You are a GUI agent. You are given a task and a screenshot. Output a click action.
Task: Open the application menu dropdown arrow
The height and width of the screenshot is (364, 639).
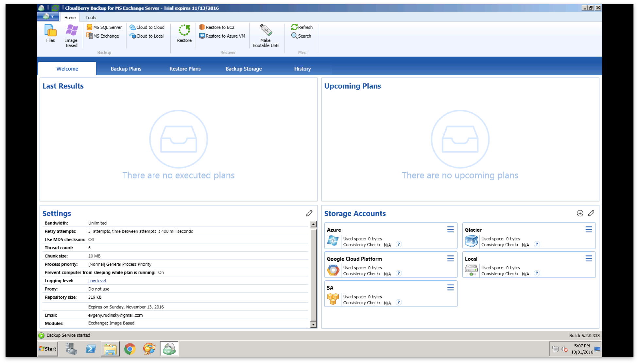52,16
